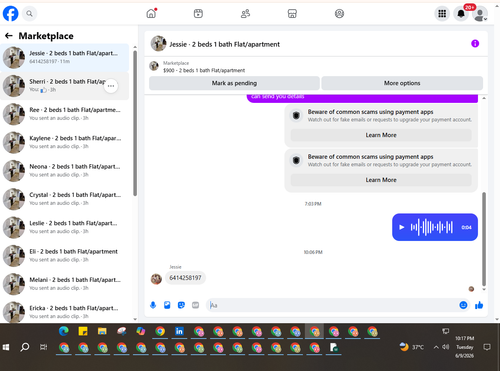This screenshot has width=500, height=371.
Task: Click More options button
Action: (x=402, y=83)
